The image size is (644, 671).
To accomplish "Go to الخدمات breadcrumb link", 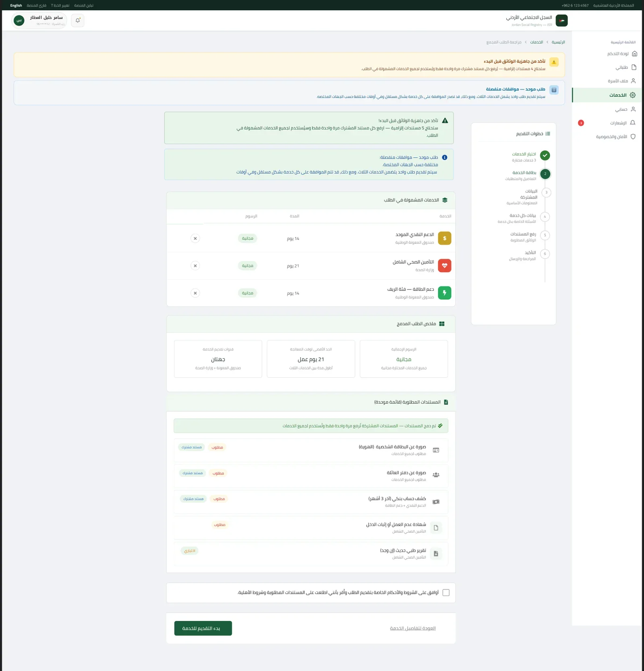I will [537, 42].
